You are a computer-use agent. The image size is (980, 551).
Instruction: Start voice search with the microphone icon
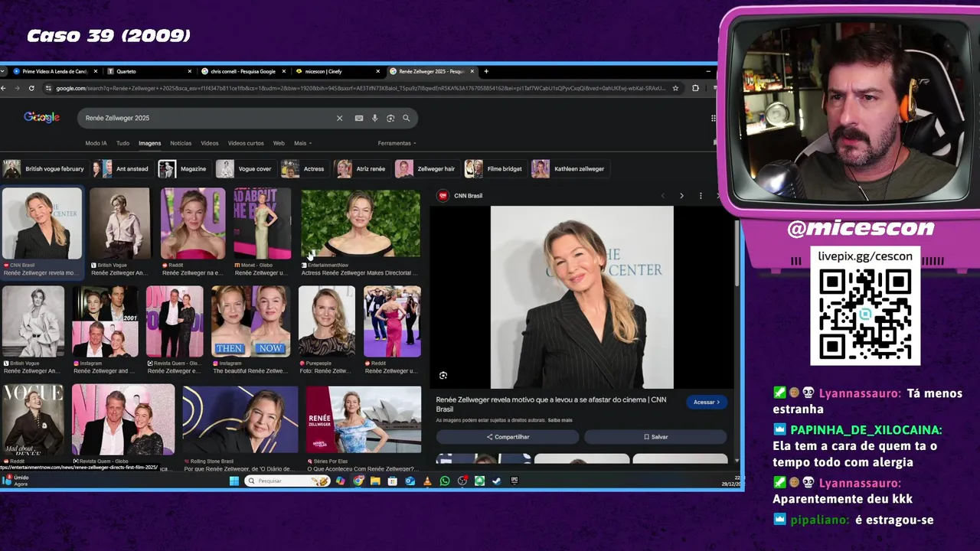tap(374, 118)
